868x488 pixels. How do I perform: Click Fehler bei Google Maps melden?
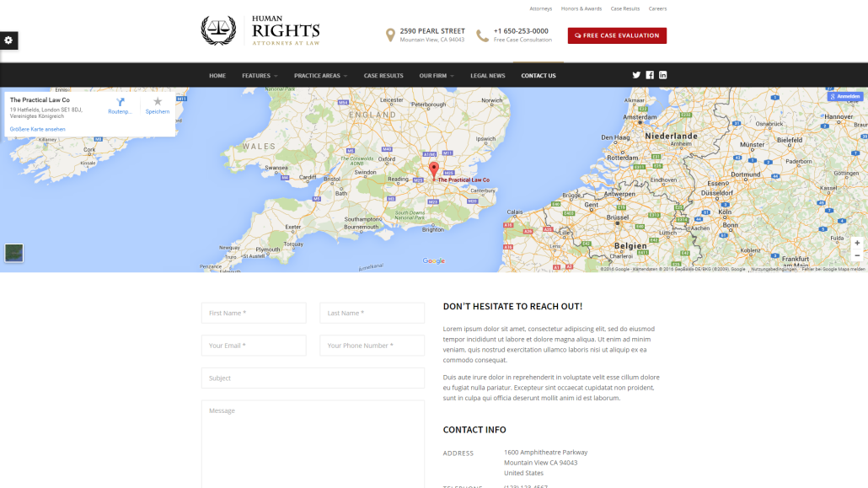point(833,269)
